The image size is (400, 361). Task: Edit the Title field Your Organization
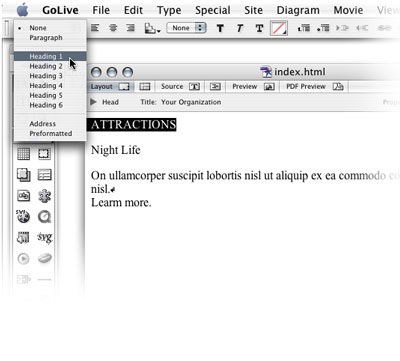point(191,102)
